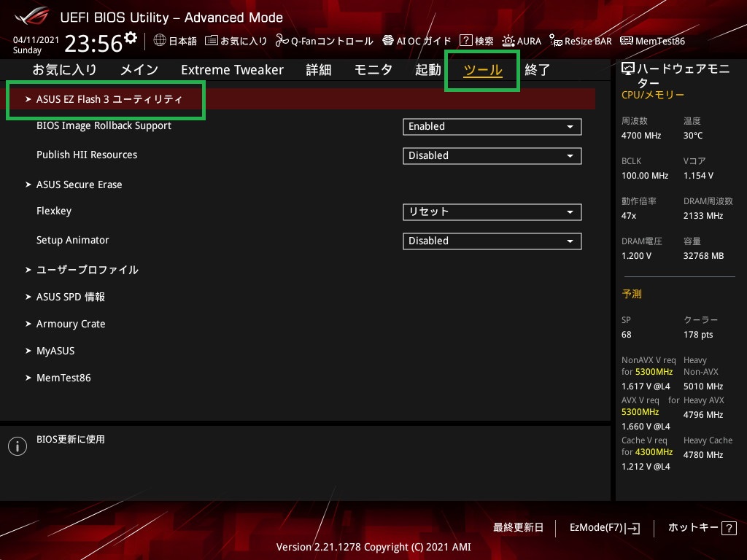Image resolution: width=747 pixels, height=560 pixels.
Task: Click the EzMode arrow icon
Action: 632,528
